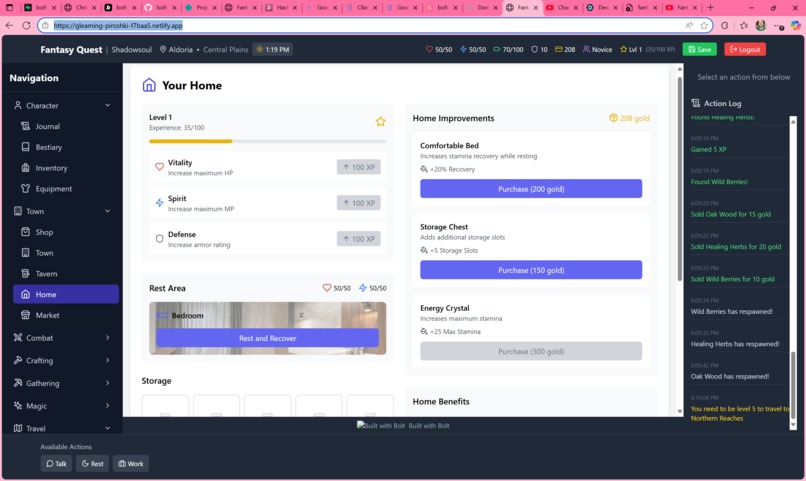
Task: Click the browser profile avatar icon
Action: point(761,25)
